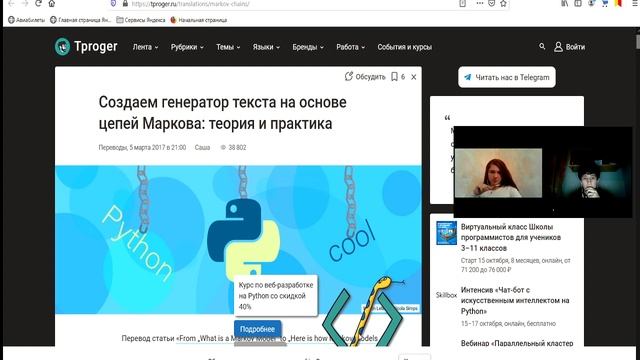Viewport: 640px width, 360px height.
Task: Click the Tproger logo
Action: tap(86, 47)
